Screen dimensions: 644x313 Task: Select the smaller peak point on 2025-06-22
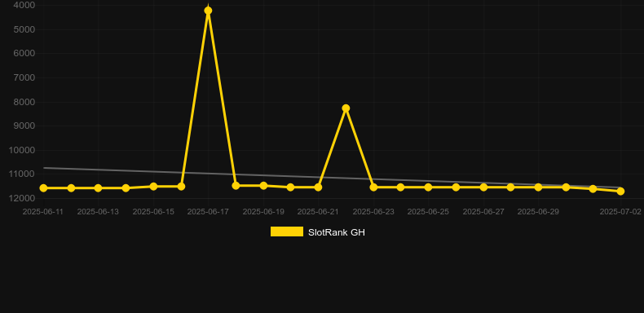346,108
